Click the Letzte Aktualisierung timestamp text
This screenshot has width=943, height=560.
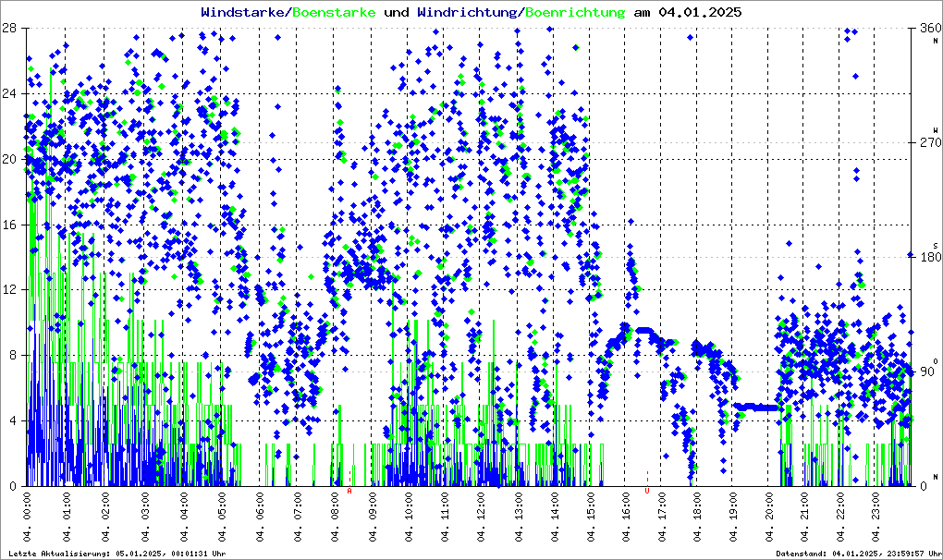(x=117, y=554)
